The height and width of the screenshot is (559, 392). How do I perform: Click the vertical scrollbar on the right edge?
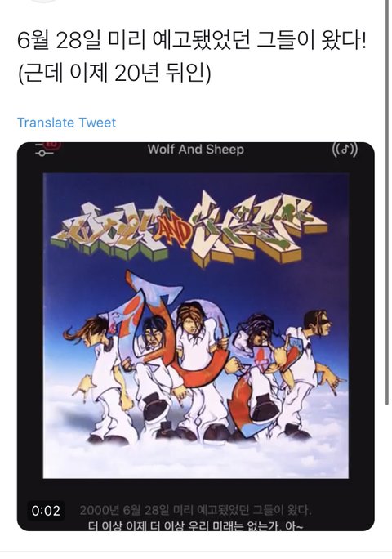coord(386,202)
